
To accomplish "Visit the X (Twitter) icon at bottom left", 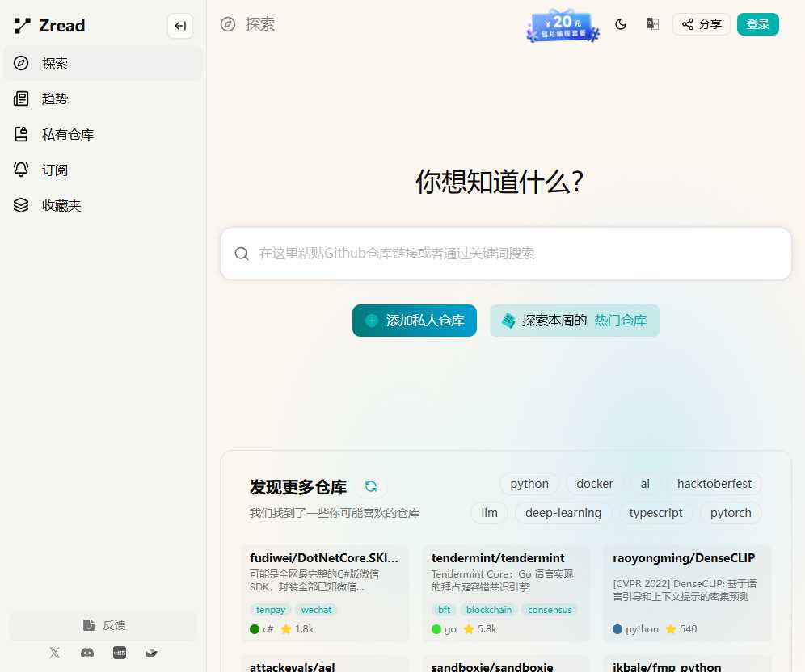I will pos(54,653).
